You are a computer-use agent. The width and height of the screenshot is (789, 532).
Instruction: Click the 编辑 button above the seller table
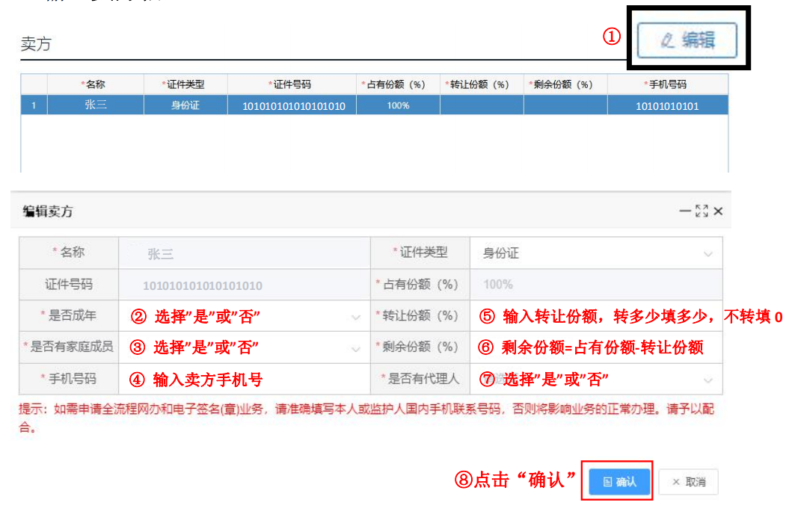point(687,40)
